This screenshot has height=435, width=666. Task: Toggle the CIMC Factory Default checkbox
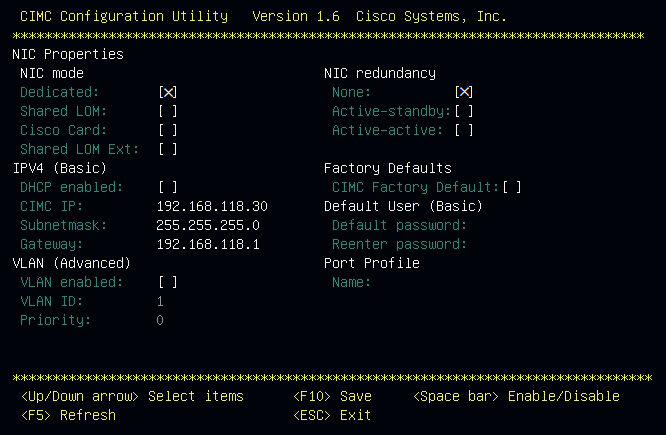tap(512, 187)
